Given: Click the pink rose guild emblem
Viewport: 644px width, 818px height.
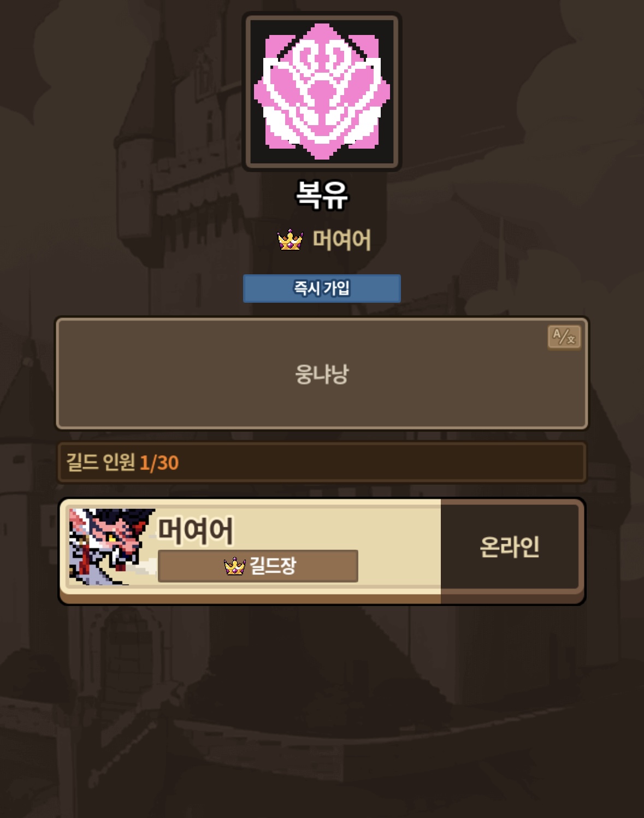Looking at the screenshot, I should point(322,91).
